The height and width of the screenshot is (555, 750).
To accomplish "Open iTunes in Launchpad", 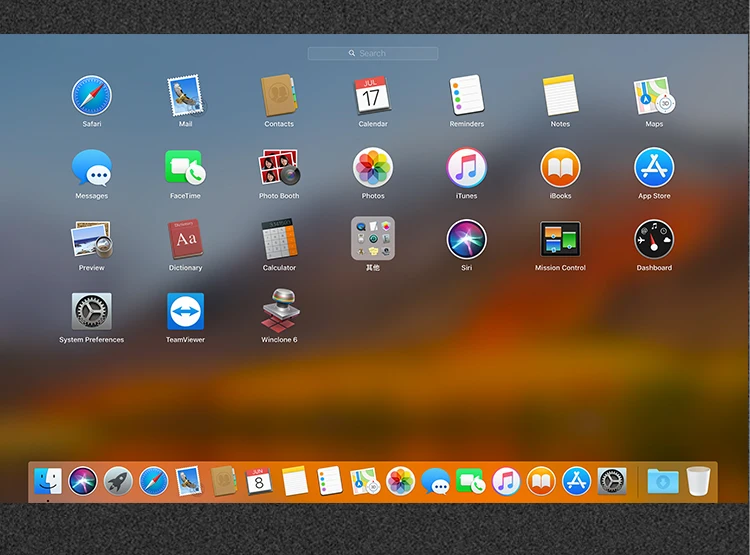I will (x=466, y=168).
